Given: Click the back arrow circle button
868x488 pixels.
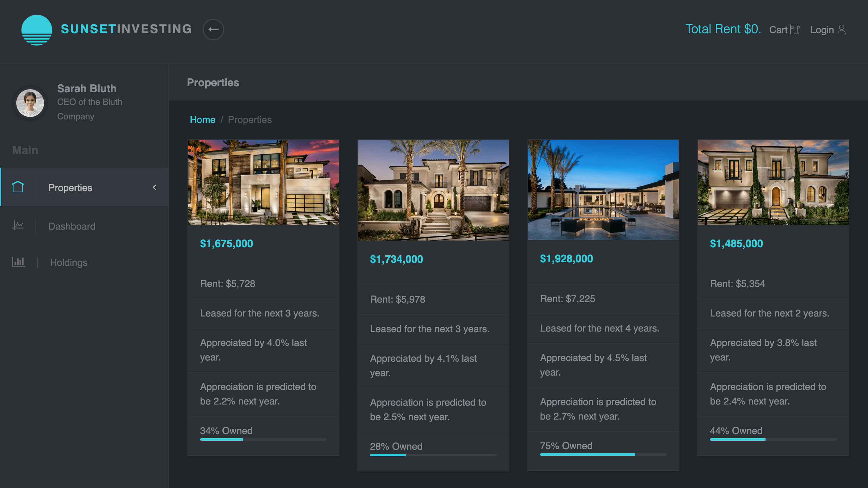Looking at the screenshot, I should pos(213,29).
